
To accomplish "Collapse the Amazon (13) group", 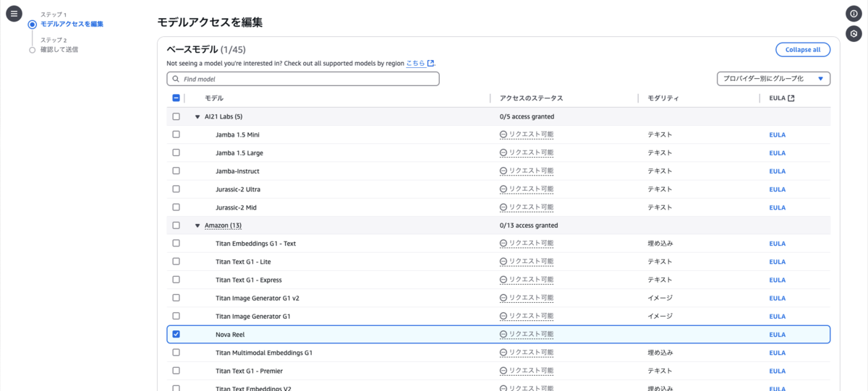I will (x=197, y=225).
